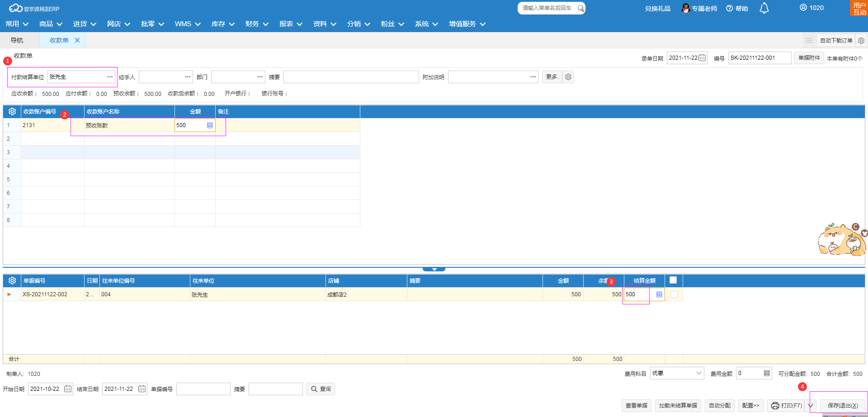Switch to the 导航 tab
This screenshot has height=417, width=868.
17,40
